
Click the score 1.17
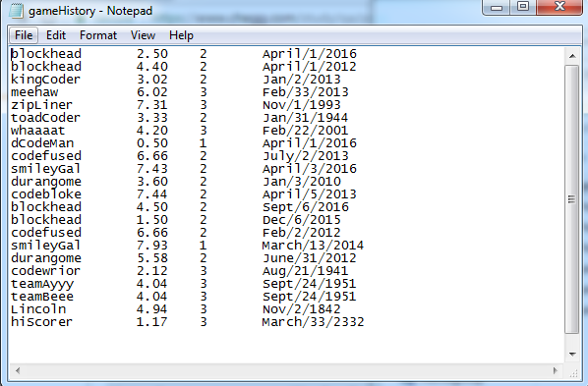tap(151, 322)
